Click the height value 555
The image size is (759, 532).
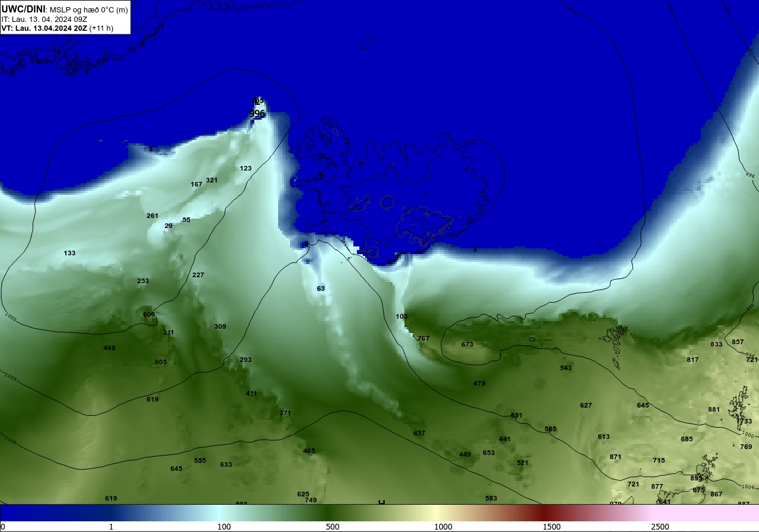(200, 460)
